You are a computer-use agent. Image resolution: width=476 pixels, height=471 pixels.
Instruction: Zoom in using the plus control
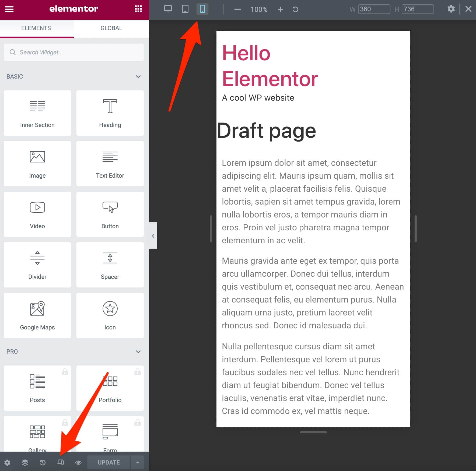click(x=280, y=9)
